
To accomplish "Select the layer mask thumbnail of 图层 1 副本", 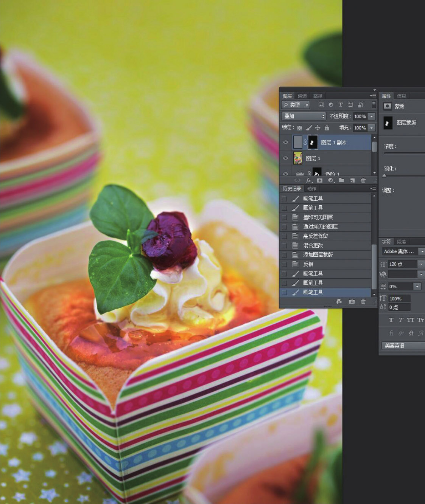I will point(313,143).
